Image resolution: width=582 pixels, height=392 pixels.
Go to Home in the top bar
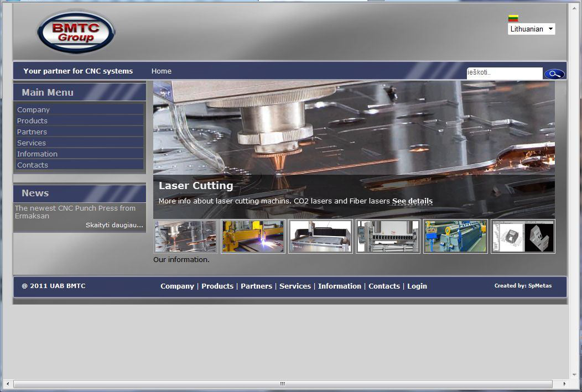coord(162,71)
